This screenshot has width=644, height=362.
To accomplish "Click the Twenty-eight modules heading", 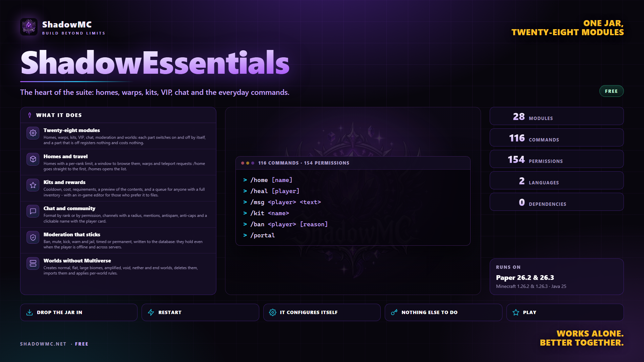I will coord(72,130).
